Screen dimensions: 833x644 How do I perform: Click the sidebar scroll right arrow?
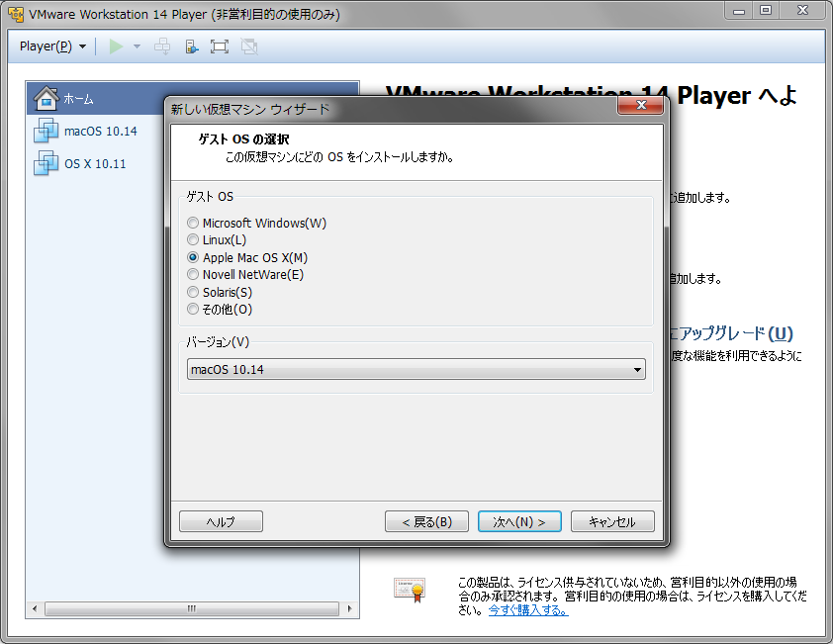(x=349, y=608)
